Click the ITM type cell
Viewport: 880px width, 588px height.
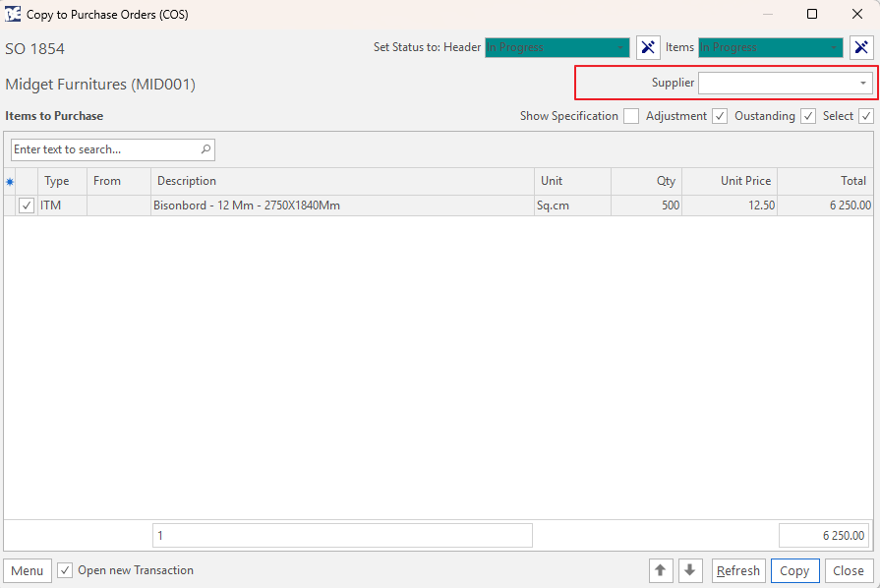point(62,206)
